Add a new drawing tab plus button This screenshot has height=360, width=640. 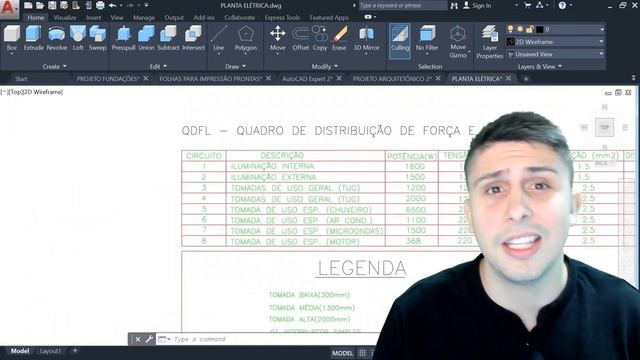click(x=526, y=78)
